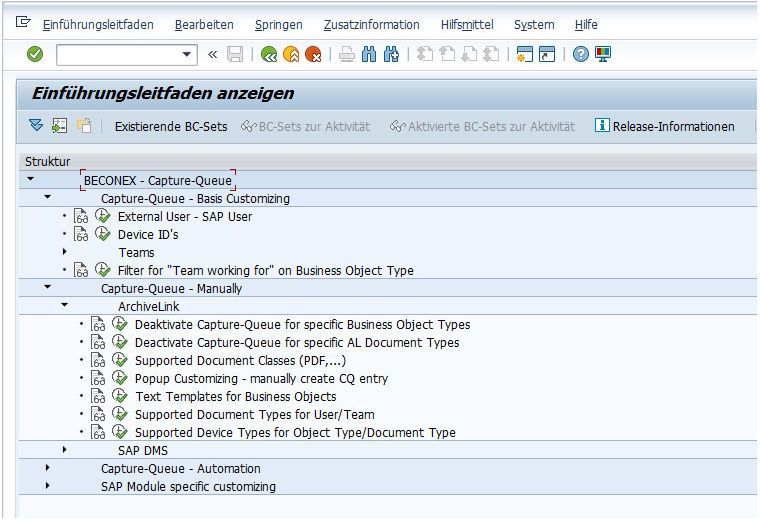Click the Generate Shortcut icon
The image size is (760, 520).
coord(547,54)
